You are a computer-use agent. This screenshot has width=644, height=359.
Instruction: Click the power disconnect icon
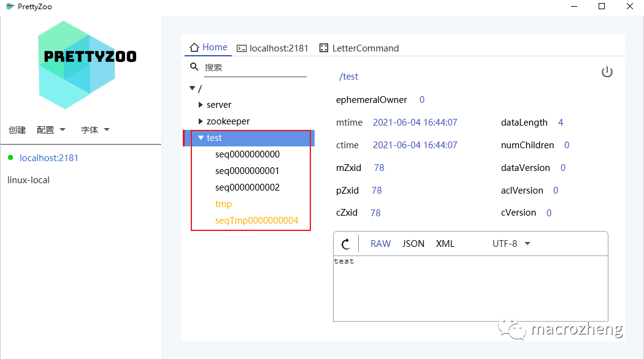[607, 72]
